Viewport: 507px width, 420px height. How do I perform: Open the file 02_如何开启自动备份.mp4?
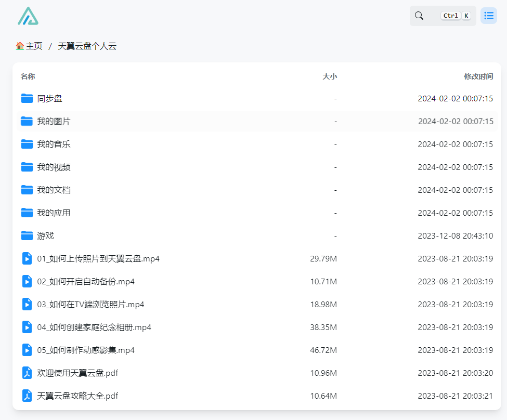(86, 281)
